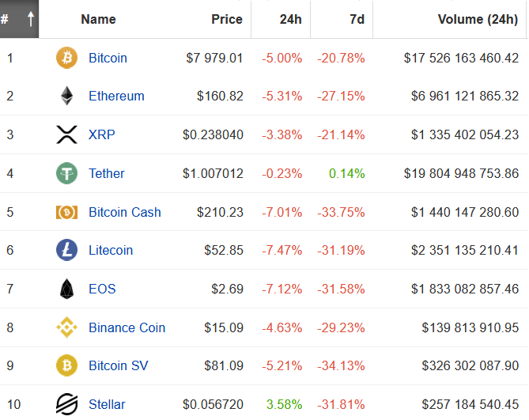Click Tether's 24h volume value
529x420 pixels.
tap(461, 173)
